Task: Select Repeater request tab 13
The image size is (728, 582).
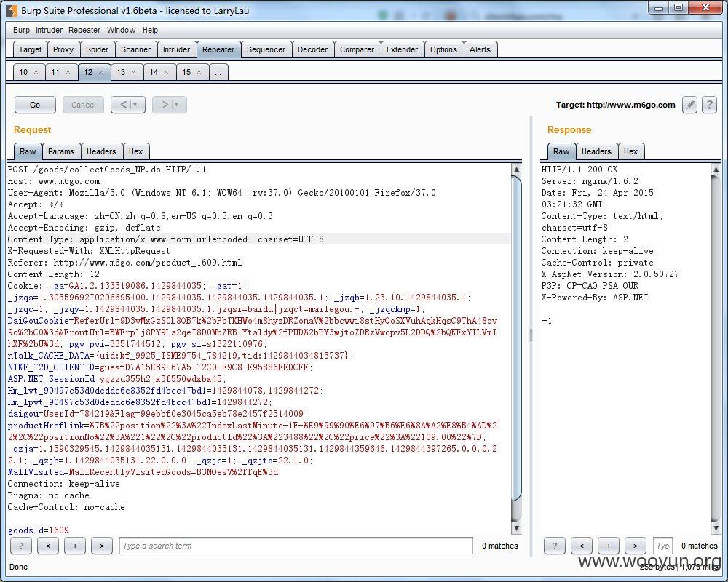Action: pos(121,73)
